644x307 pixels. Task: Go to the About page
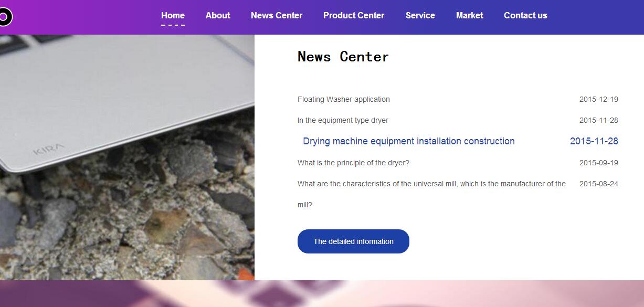click(x=218, y=16)
